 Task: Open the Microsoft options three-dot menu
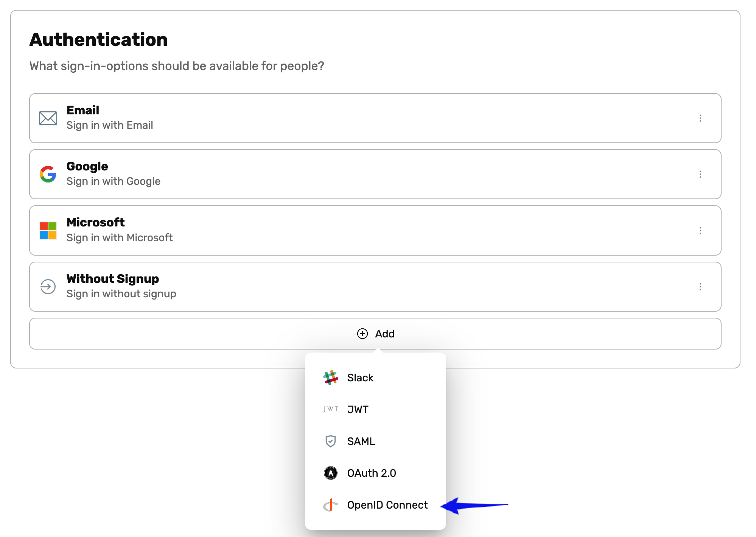click(701, 230)
